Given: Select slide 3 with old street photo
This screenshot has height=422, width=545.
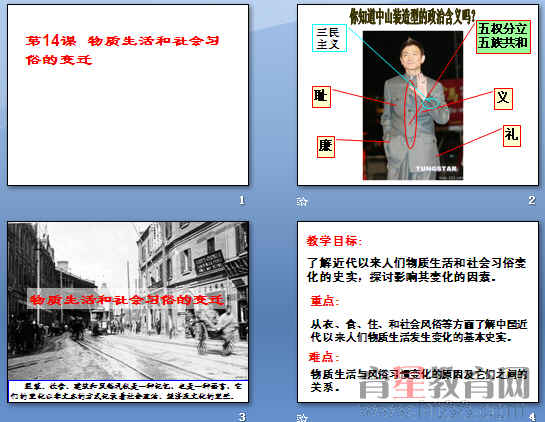Looking at the screenshot, I should [x=128, y=312].
